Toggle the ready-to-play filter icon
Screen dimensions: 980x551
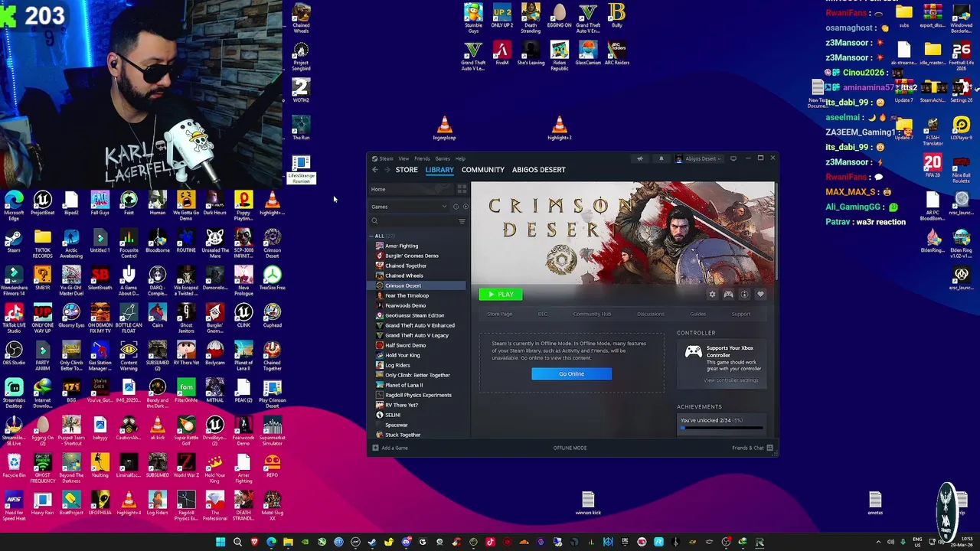click(465, 207)
